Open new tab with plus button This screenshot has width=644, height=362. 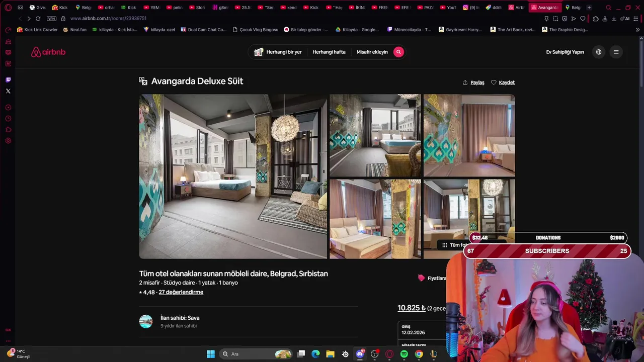tap(589, 8)
